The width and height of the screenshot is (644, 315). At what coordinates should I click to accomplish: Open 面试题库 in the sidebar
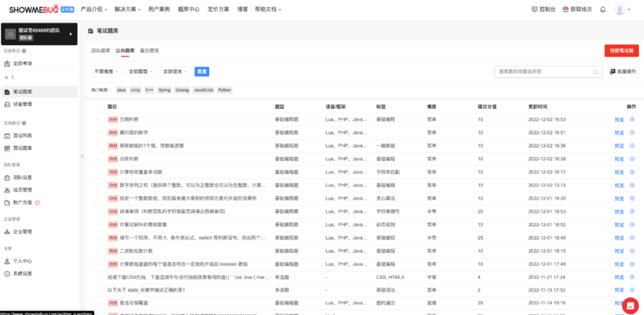tap(39, 147)
